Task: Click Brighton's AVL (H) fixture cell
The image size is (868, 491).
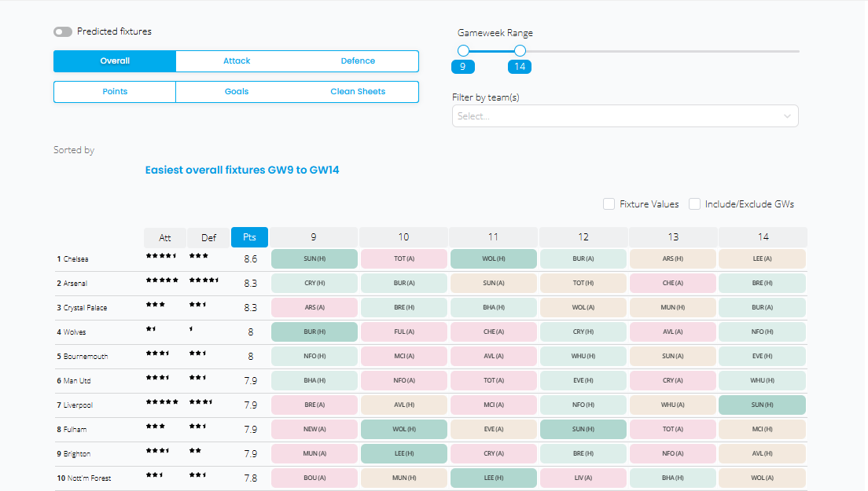Action: coord(763,453)
